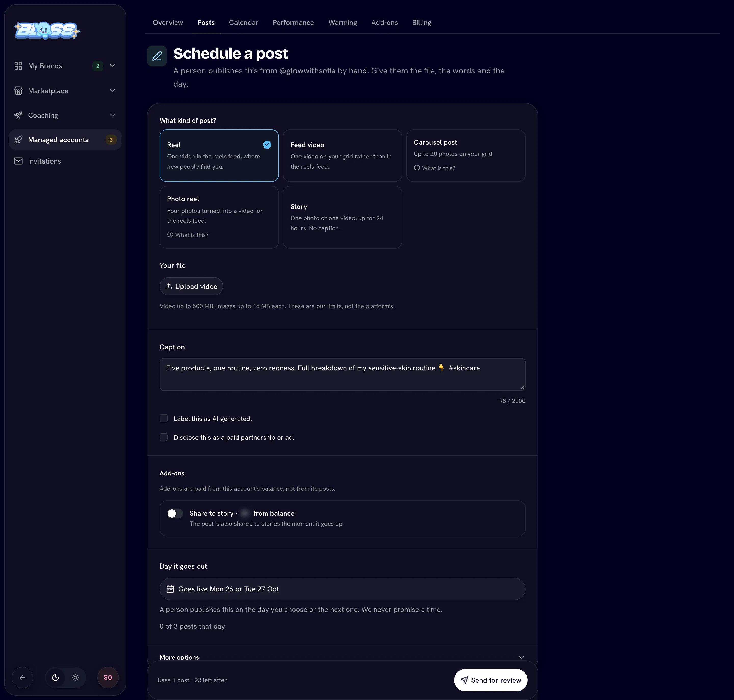Open the Calendar tab
The height and width of the screenshot is (700, 734).
244,23
